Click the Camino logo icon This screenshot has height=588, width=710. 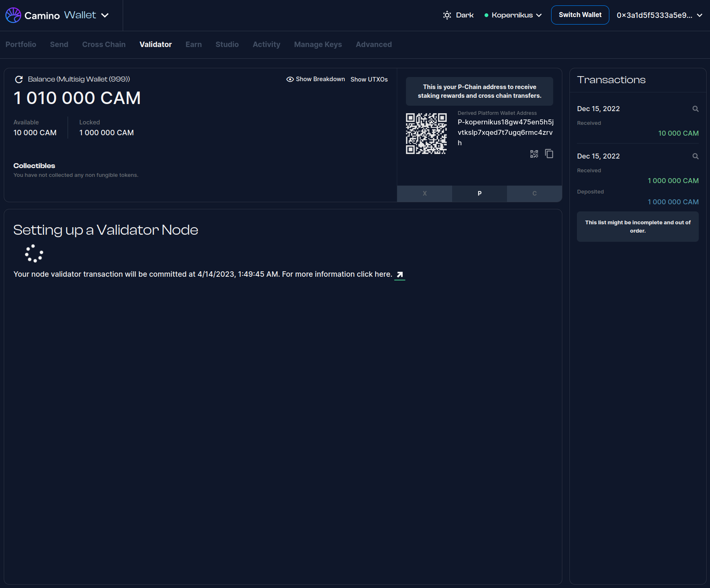[x=13, y=15]
